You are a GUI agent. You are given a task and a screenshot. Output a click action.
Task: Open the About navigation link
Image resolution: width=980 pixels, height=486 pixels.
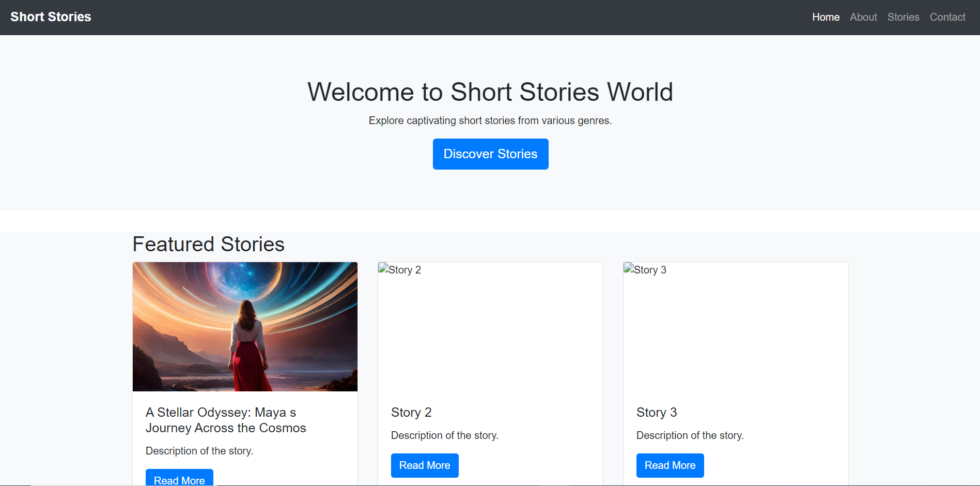click(863, 17)
